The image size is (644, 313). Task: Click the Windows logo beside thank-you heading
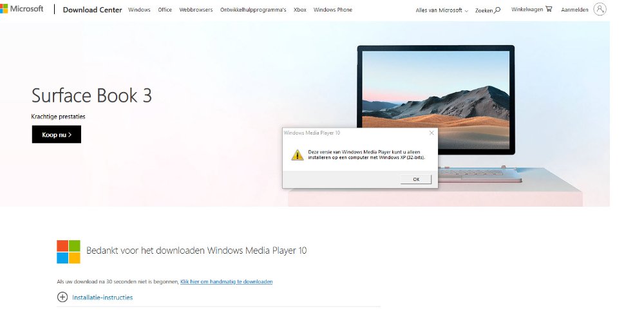click(x=68, y=252)
